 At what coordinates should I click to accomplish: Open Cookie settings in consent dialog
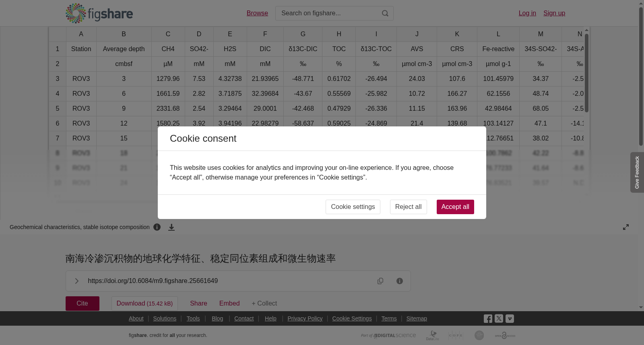click(x=353, y=207)
